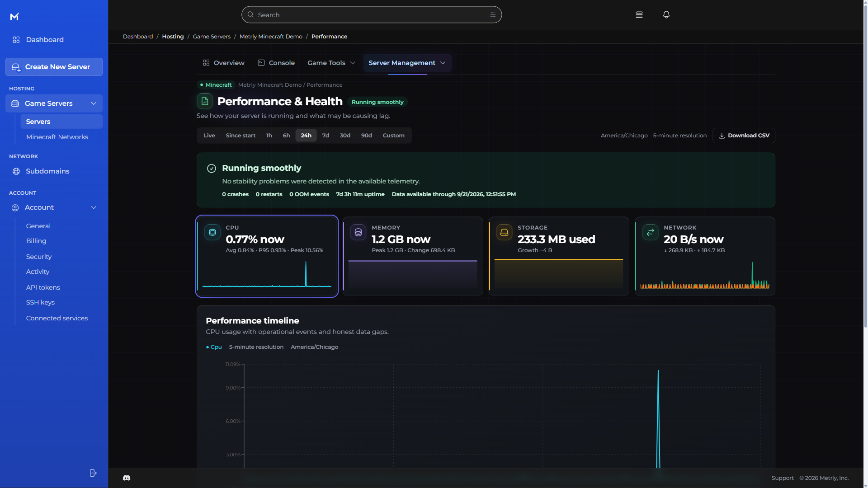This screenshot has width=868, height=488.
Task: Click the CPU chip icon
Action: click(212, 232)
